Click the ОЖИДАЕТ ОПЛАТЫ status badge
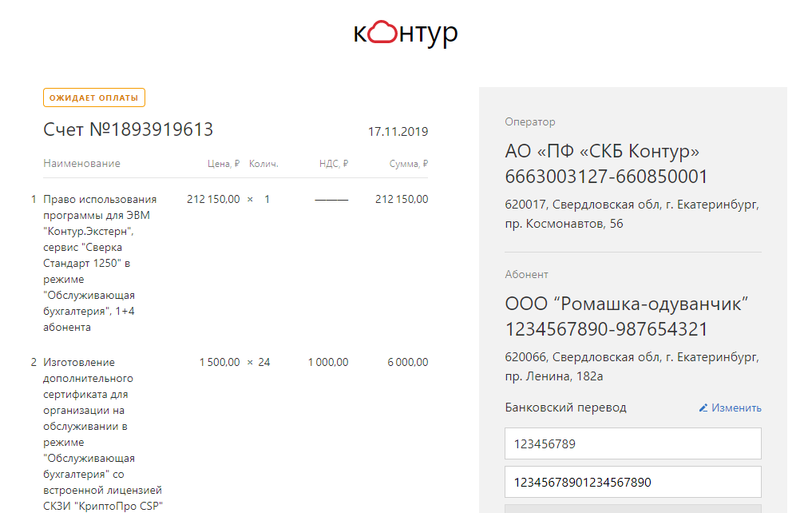The image size is (812, 513). pyautogui.click(x=93, y=97)
